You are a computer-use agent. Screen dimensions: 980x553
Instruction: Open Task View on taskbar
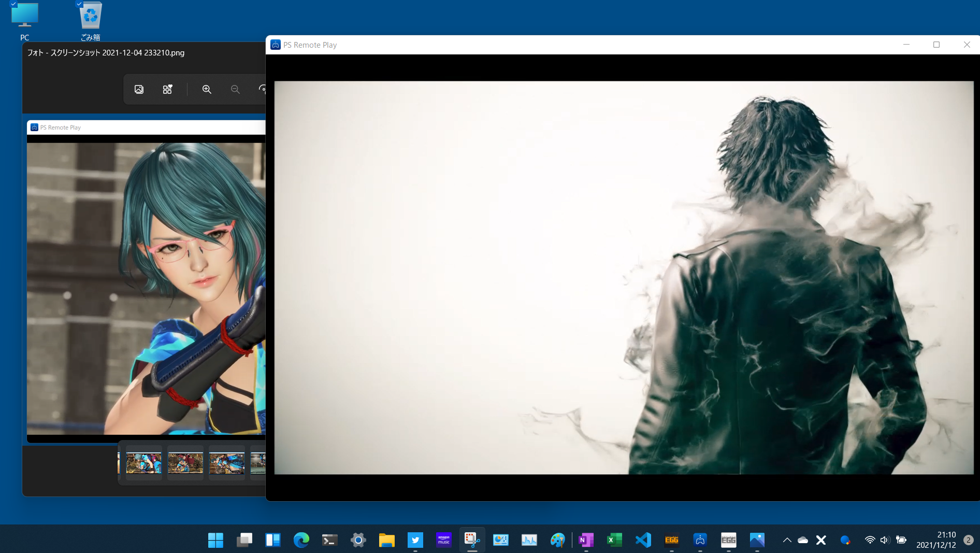click(244, 540)
